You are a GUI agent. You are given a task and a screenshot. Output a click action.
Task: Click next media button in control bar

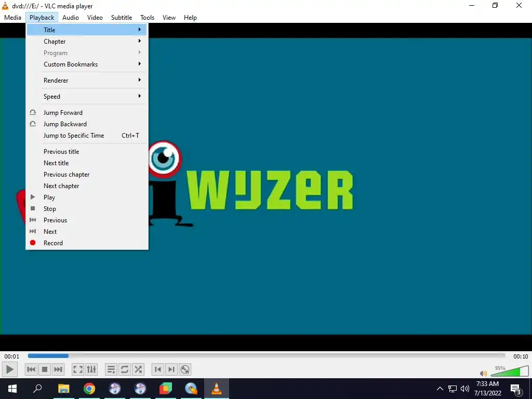tap(58, 369)
